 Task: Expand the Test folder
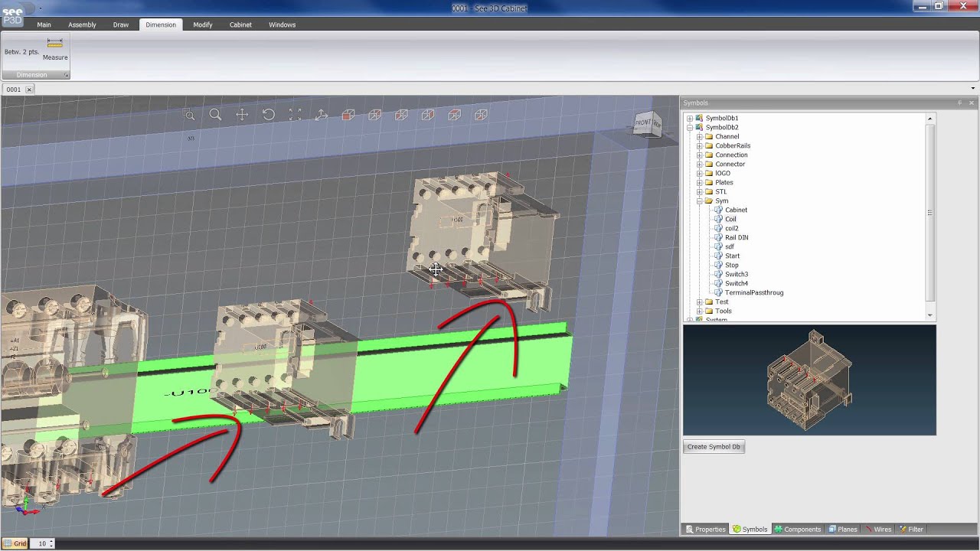[699, 302]
